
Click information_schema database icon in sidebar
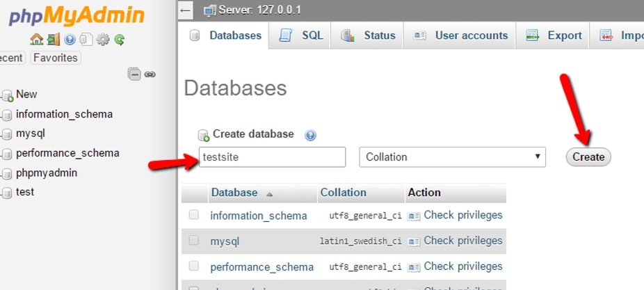pyautogui.click(x=6, y=115)
